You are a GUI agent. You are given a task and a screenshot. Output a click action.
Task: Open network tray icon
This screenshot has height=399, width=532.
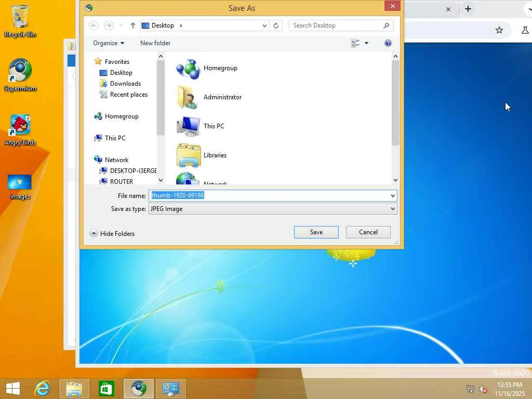pyautogui.click(x=471, y=389)
